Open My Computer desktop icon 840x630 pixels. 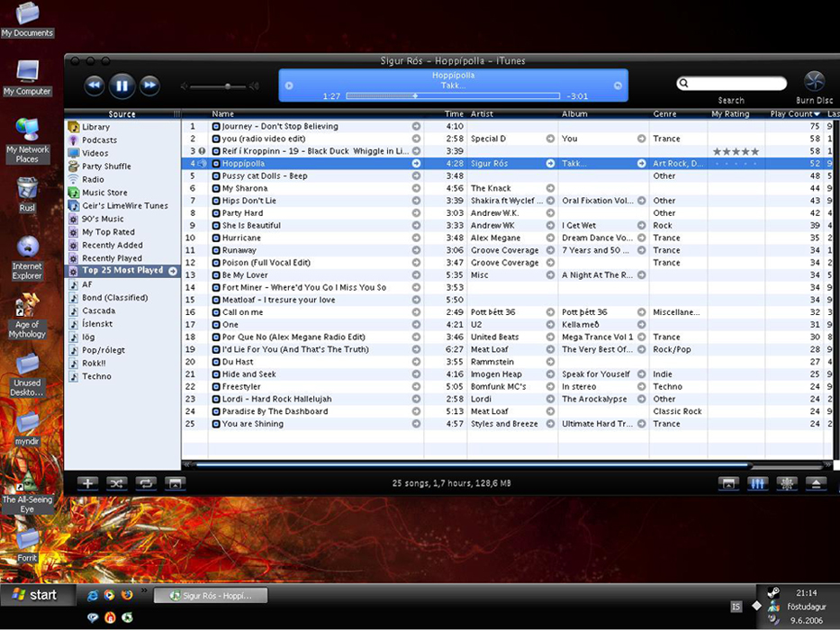point(27,78)
